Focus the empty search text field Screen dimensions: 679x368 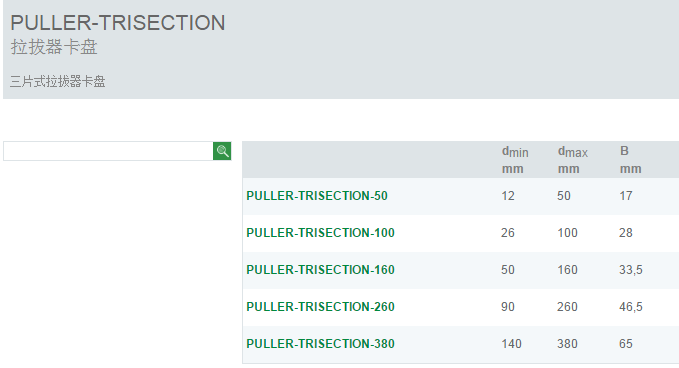[x=108, y=151]
